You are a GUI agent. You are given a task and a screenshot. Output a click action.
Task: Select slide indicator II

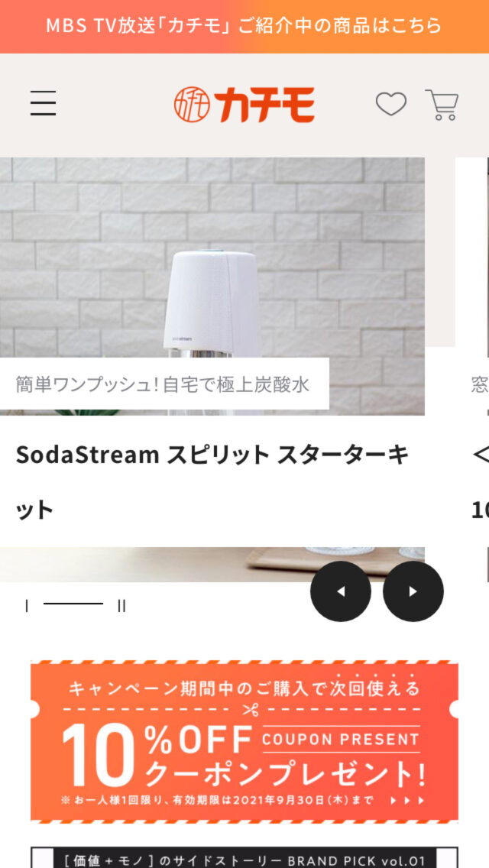121,606
